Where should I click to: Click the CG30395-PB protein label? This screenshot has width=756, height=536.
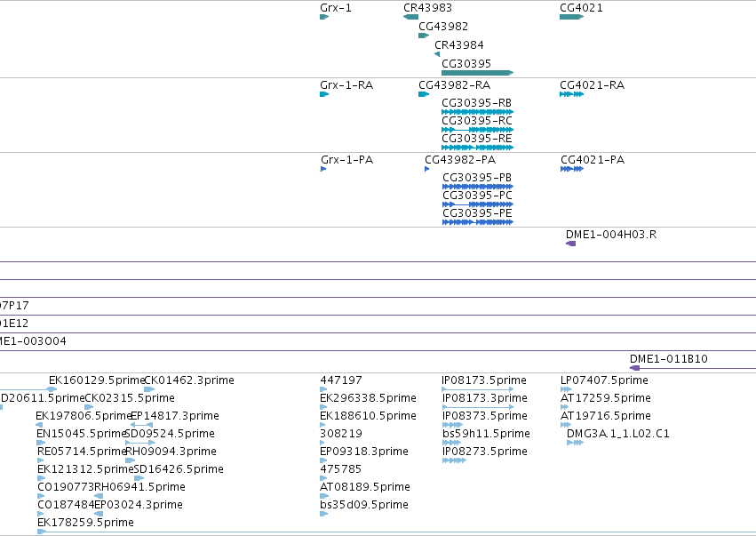tap(477, 178)
